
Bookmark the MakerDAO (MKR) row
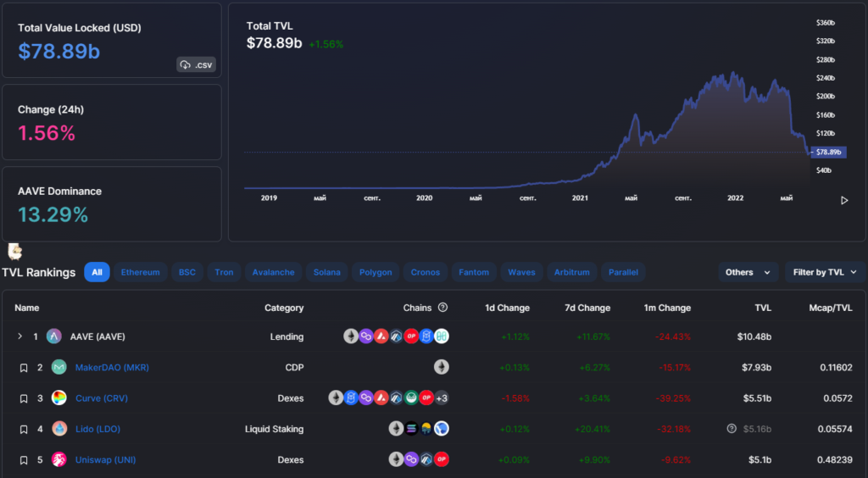click(x=24, y=368)
